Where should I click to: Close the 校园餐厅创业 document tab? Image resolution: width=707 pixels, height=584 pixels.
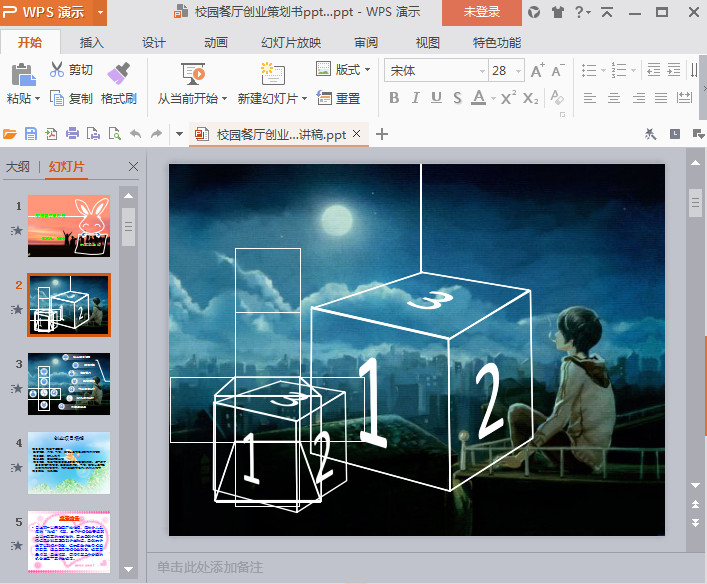[357, 133]
